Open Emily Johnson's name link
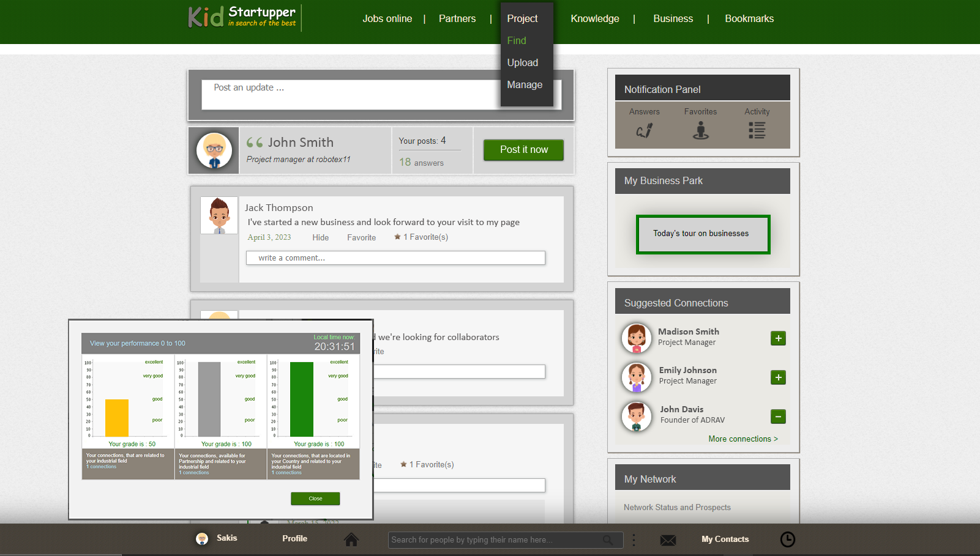 click(688, 370)
